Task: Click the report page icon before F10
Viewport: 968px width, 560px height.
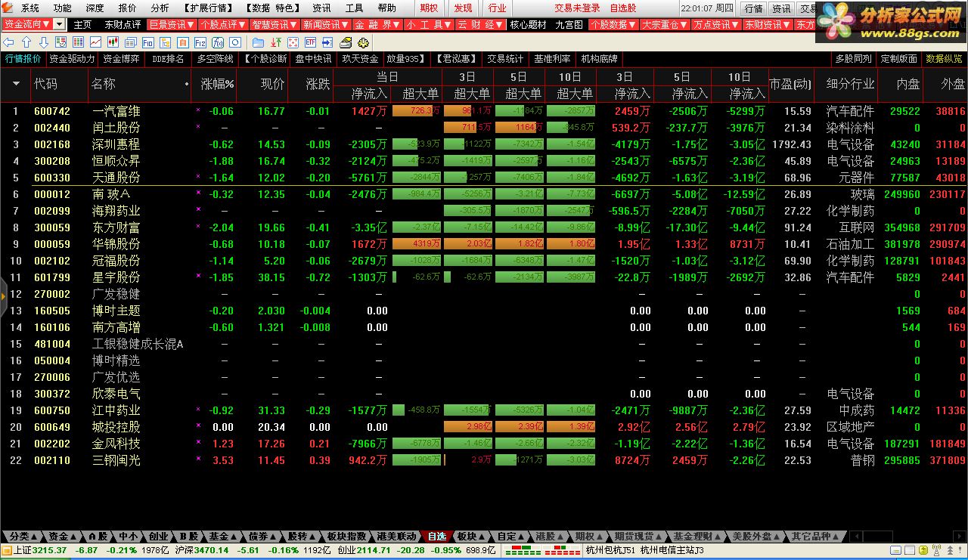Action: click(x=130, y=42)
